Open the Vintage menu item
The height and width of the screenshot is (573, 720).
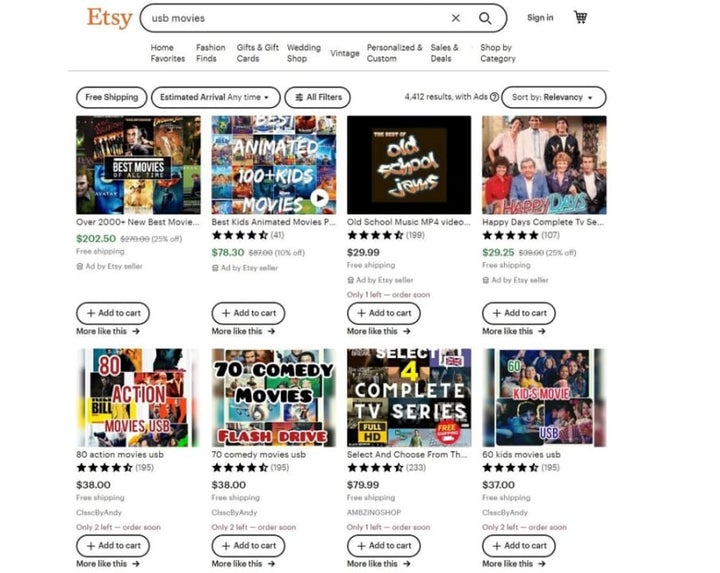coord(345,53)
